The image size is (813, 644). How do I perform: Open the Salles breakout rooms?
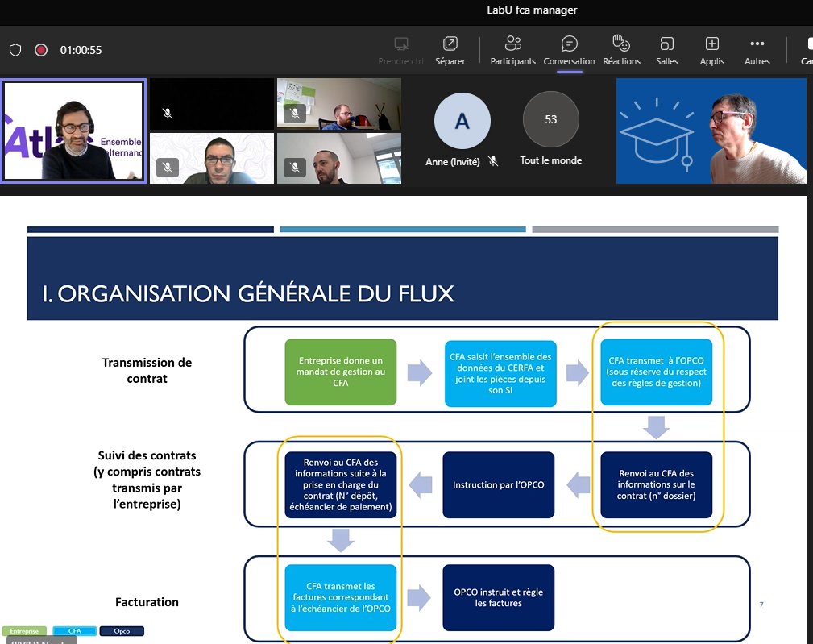pos(667,51)
